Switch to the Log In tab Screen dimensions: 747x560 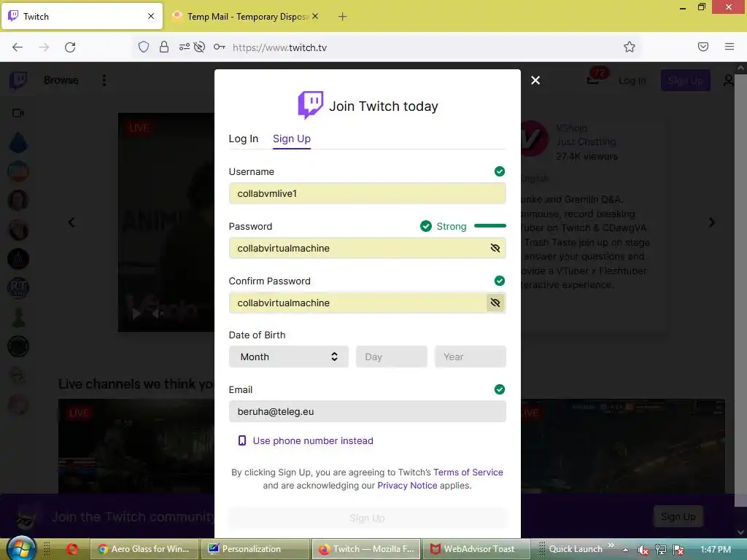tap(244, 139)
